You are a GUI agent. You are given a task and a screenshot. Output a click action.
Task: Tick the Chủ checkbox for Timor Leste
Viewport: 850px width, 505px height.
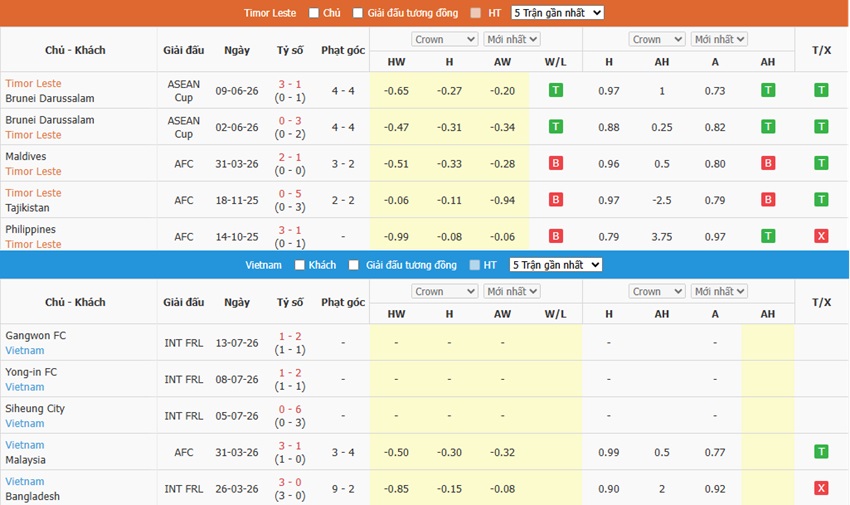(314, 13)
